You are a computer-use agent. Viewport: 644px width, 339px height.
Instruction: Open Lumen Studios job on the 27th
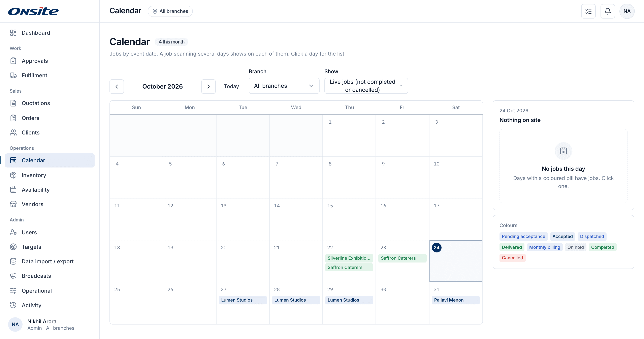(x=243, y=300)
